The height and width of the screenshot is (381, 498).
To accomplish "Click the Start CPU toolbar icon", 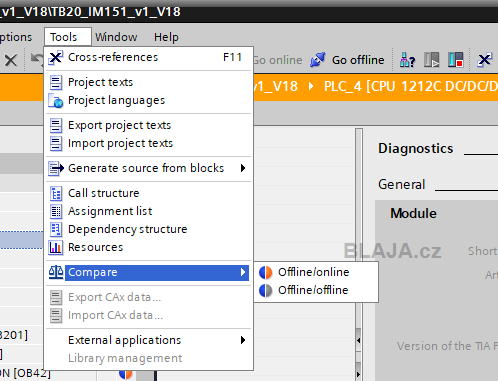I will (431, 60).
